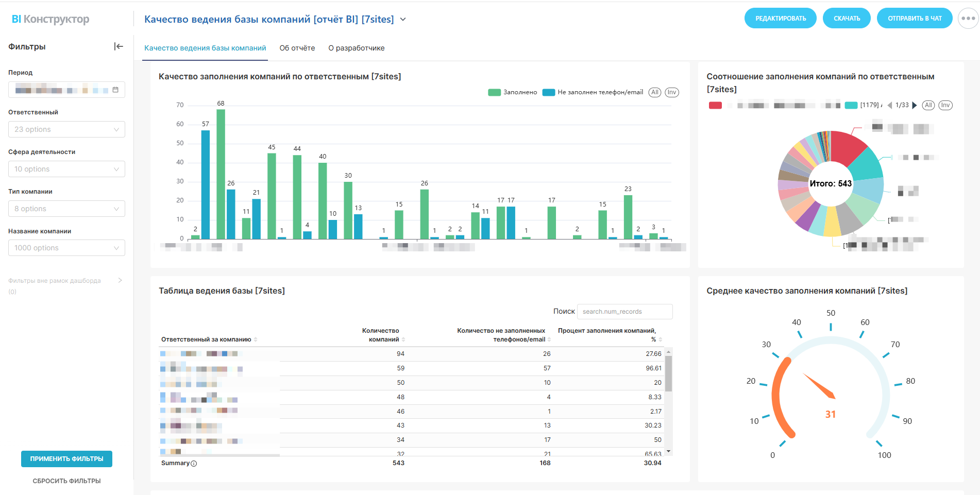Viewport: 980px width, 495px height.
Task: Click the Summary info icon
Action: (x=194, y=464)
